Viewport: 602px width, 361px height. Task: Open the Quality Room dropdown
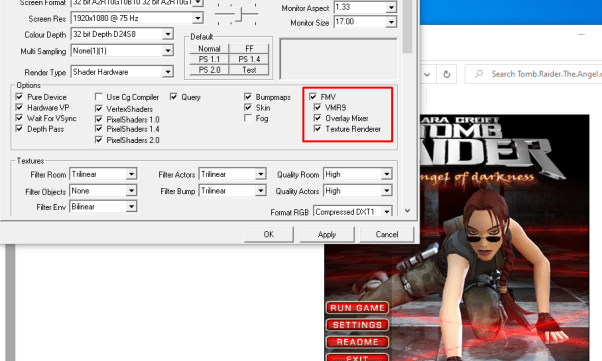click(386, 174)
